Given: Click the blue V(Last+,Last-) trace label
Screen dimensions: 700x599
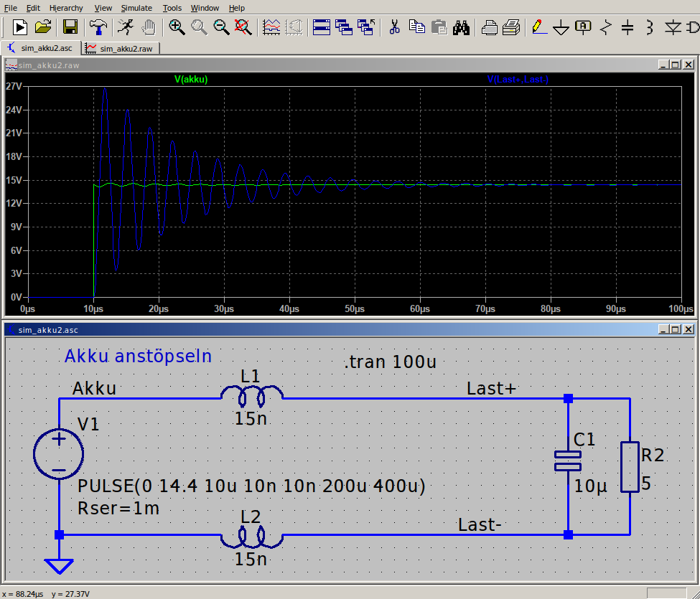Looking at the screenshot, I should pyautogui.click(x=518, y=80).
